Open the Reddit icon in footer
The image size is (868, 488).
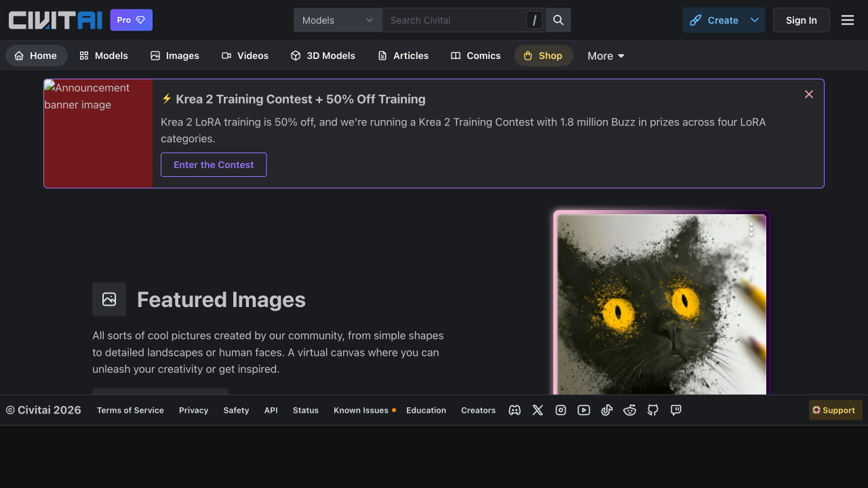click(630, 410)
